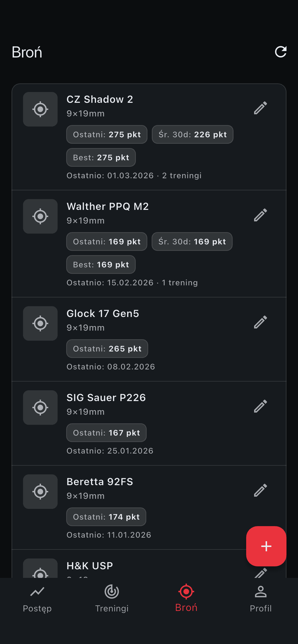This screenshot has width=298, height=644.
Task: Open the Beretta 92FS list item title
Action: (x=100, y=482)
